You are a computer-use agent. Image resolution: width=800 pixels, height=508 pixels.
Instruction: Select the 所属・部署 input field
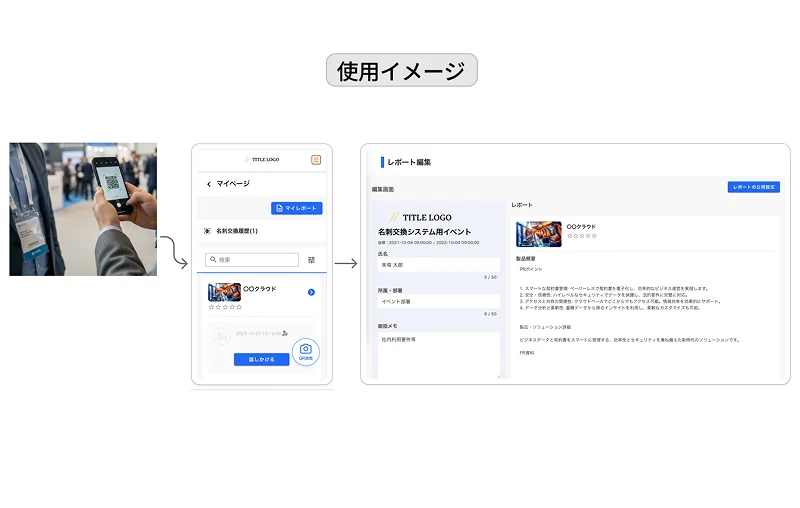435,301
